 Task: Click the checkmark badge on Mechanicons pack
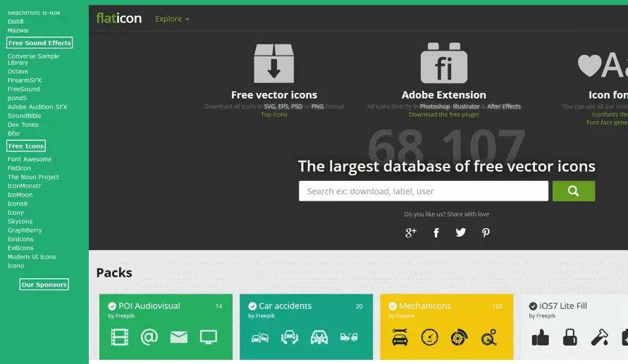coord(393,306)
